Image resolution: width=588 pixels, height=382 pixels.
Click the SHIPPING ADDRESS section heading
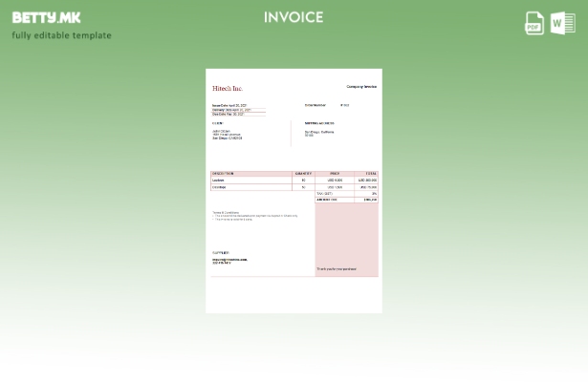click(319, 123)
